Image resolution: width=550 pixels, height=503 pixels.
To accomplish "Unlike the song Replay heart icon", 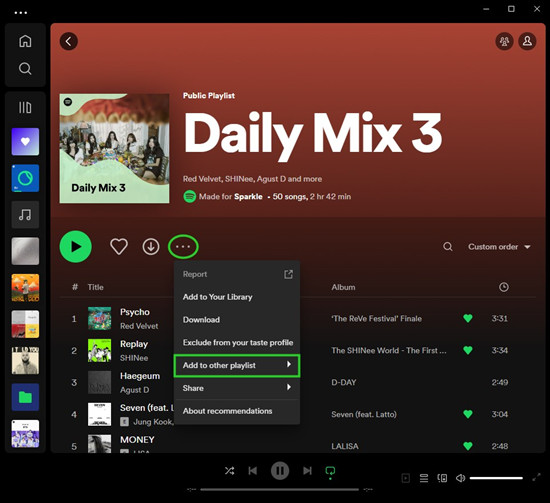I will [x=468, y=350].
